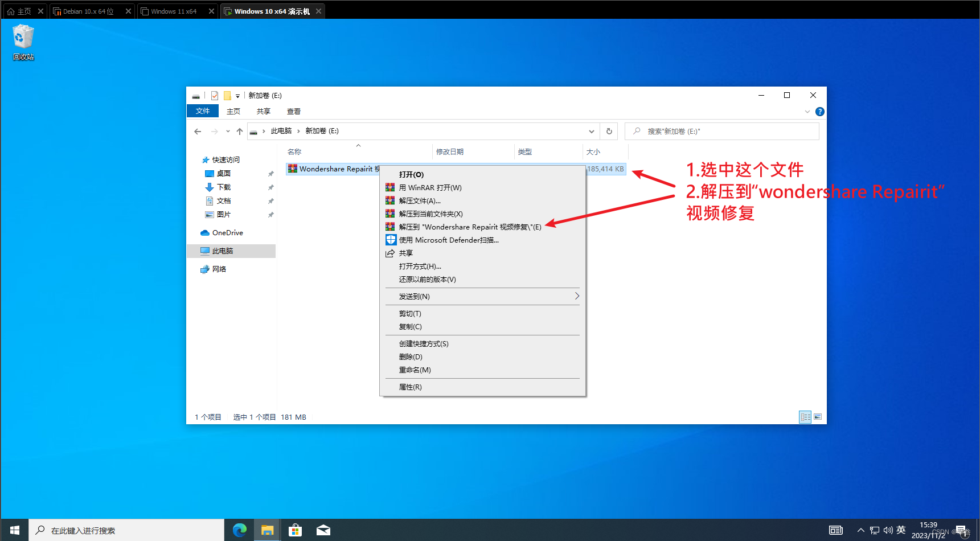Open 桌面 in the navigation pane
Image resolution: width=980 pixels, height=541 pixels.
tap(224, 174)
